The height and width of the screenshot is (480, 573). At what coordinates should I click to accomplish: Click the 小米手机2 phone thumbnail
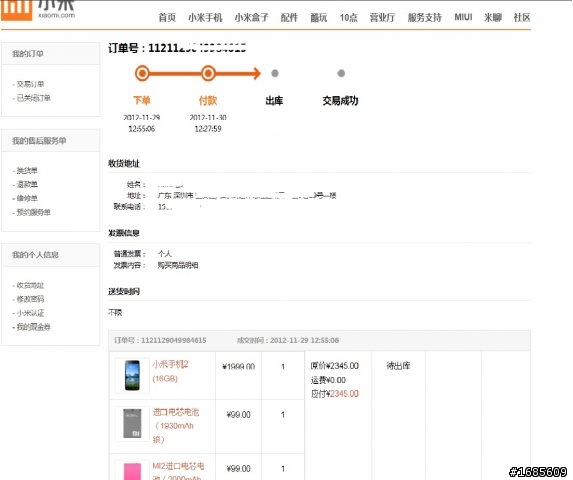(132, 375)
